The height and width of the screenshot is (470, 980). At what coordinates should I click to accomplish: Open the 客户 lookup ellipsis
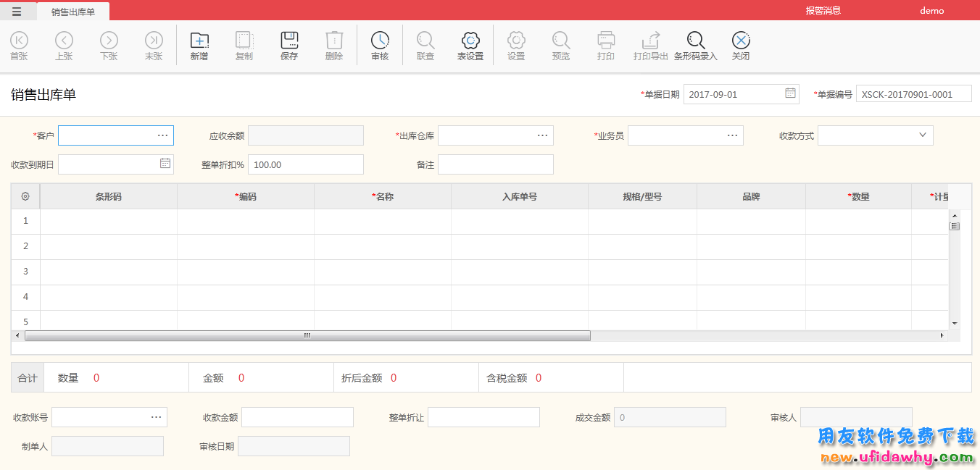162,135
